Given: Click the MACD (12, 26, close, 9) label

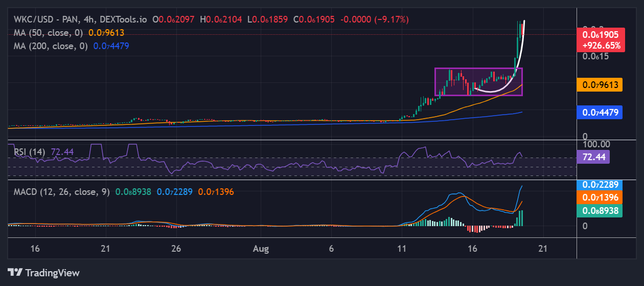Looking at the screenshot, I should [61, 192].
